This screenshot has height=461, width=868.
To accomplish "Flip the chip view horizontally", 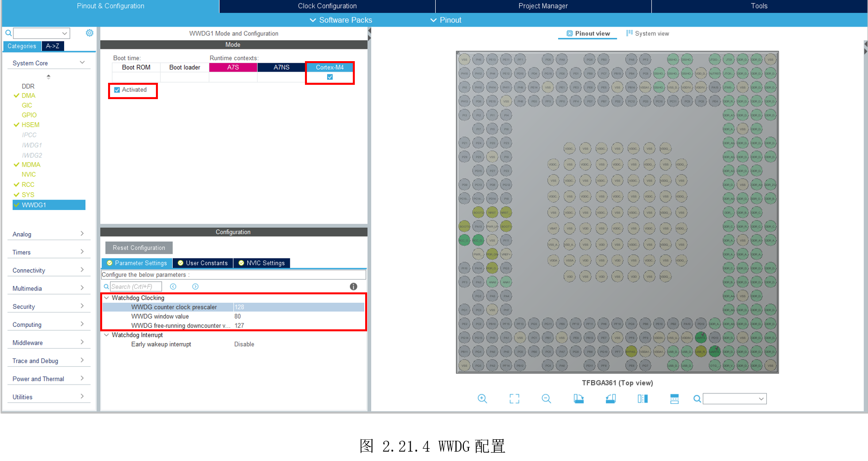I will tap(642, 399).
